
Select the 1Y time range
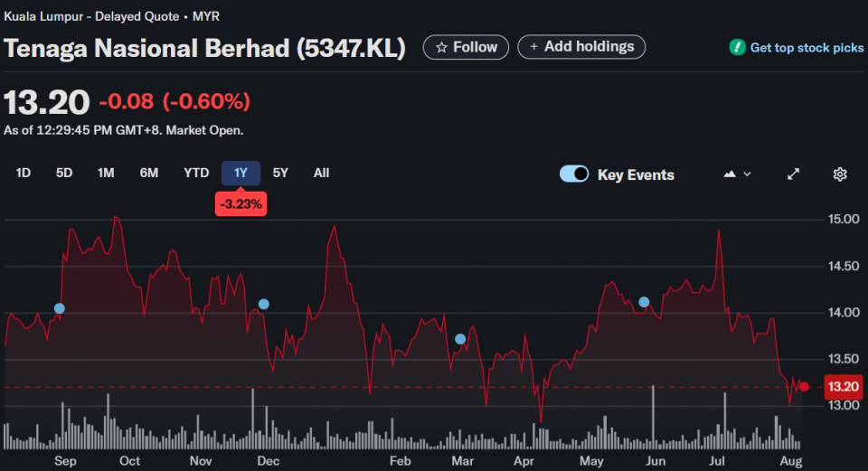(241, 174)
